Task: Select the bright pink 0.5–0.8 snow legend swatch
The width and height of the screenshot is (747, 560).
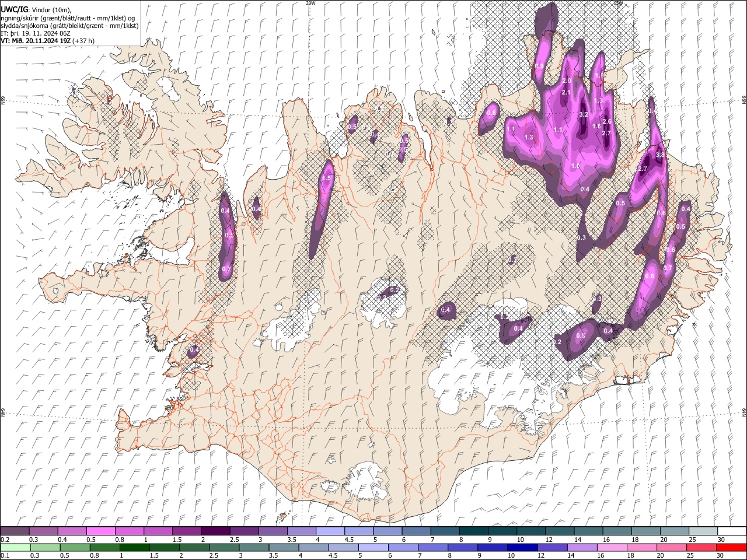Action: 100,531
